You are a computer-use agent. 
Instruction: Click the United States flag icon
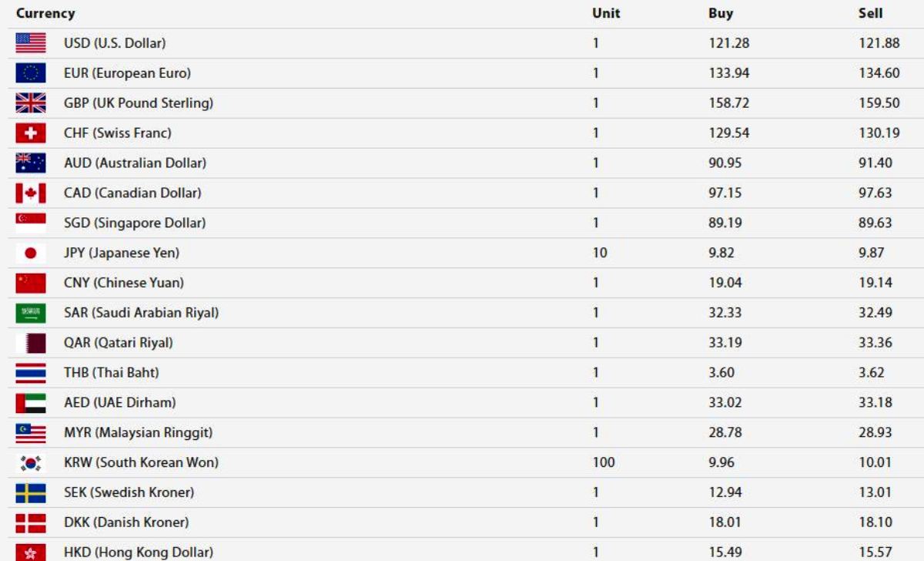coord(31,43)
